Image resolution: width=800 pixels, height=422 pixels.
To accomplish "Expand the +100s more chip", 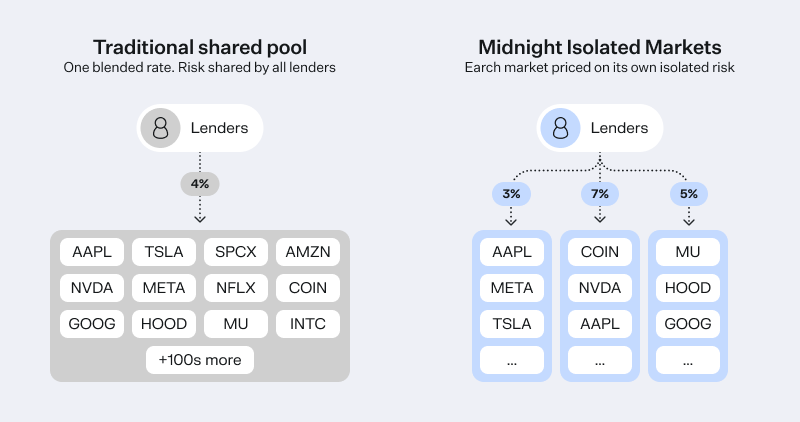I will click(200, 360).
